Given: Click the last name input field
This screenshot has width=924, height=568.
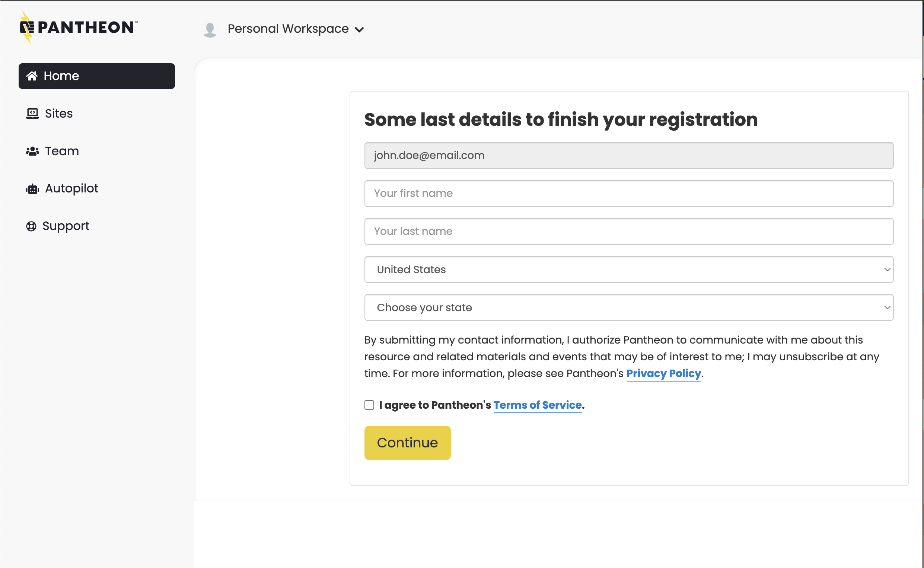Looking at the screenshot, I should [x=629, y=232].
